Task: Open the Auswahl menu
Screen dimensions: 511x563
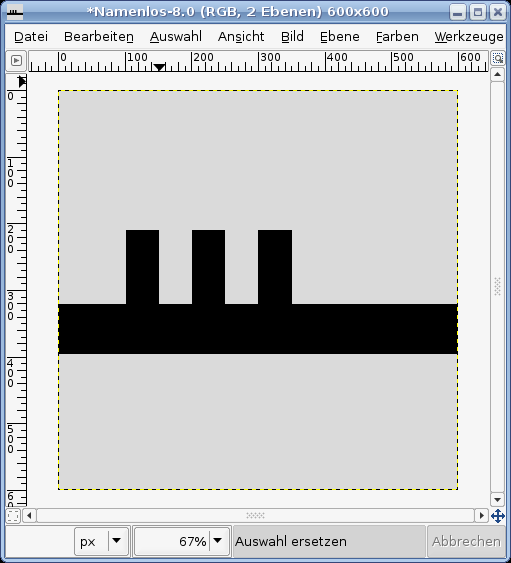Action: pyautogui.click(x=176, y=37)
